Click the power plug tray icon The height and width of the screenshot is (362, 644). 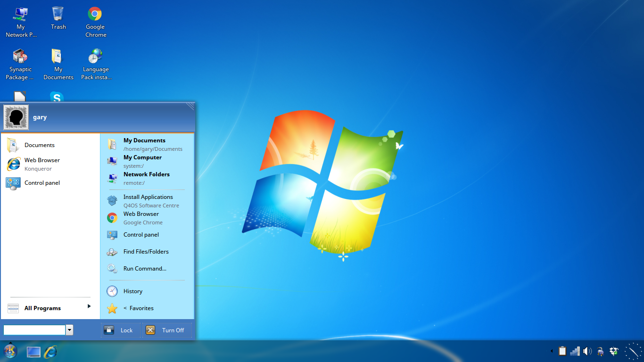click(600, 351)
